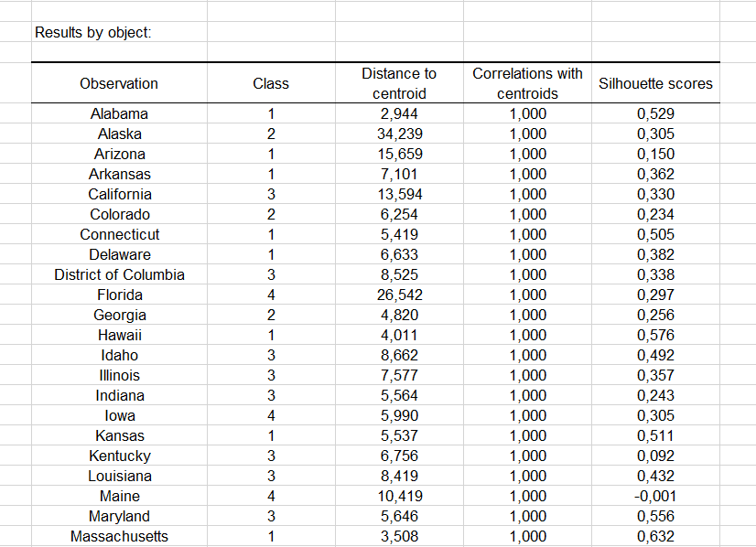This screenshot has height=547, width=756.
Task: Select the Silhouette scores column header
Action: (655, 83)
